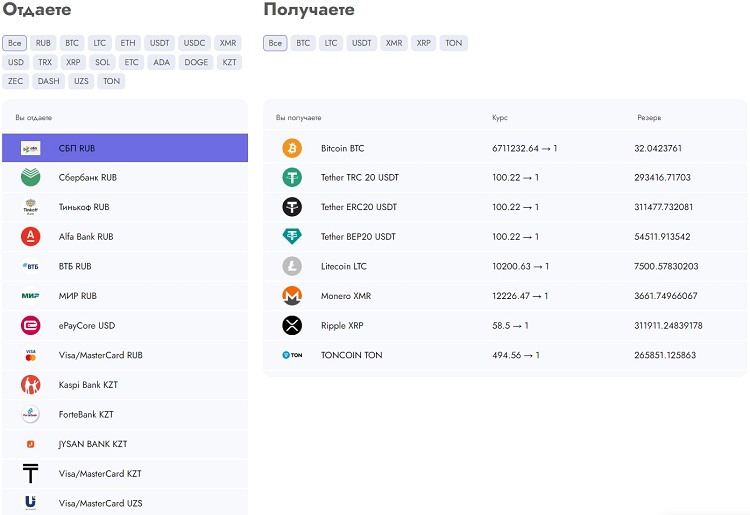Filter give currencies by RUB
This screenshot has width=750, height=515.
click(43, 43)
